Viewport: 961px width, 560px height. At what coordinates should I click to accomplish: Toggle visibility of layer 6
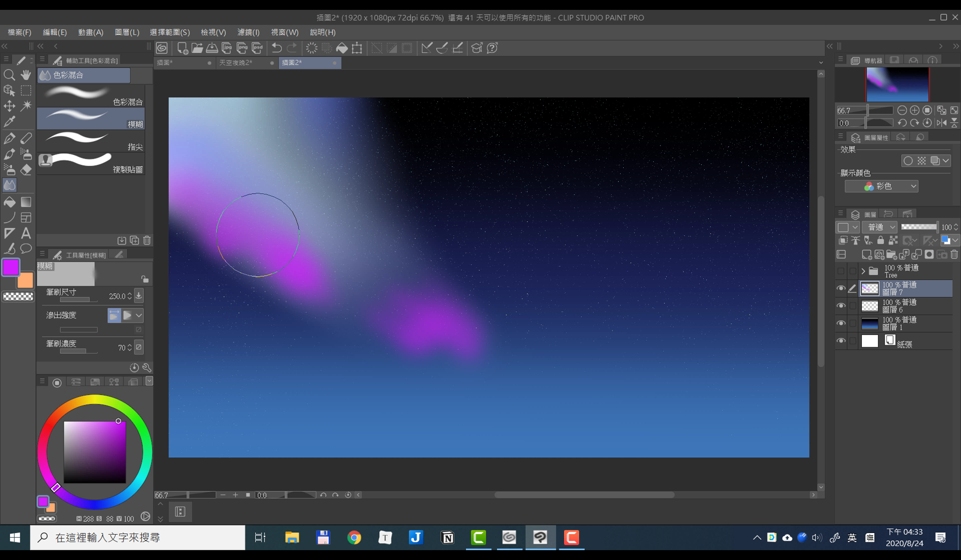pyautogui.click(x=841, y=306)
